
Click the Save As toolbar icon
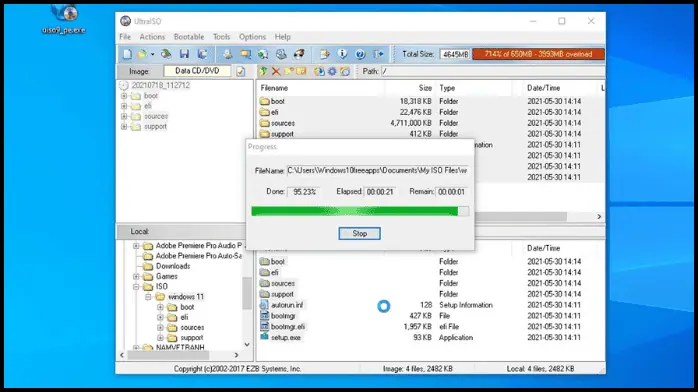[x=203, y=54]
